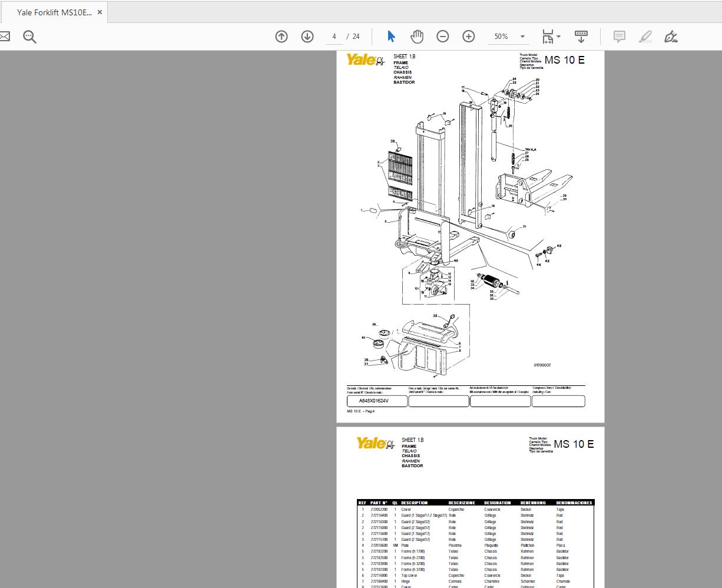Choose the Selection arrow tool

pyautogui.click(x=391, y=37)
